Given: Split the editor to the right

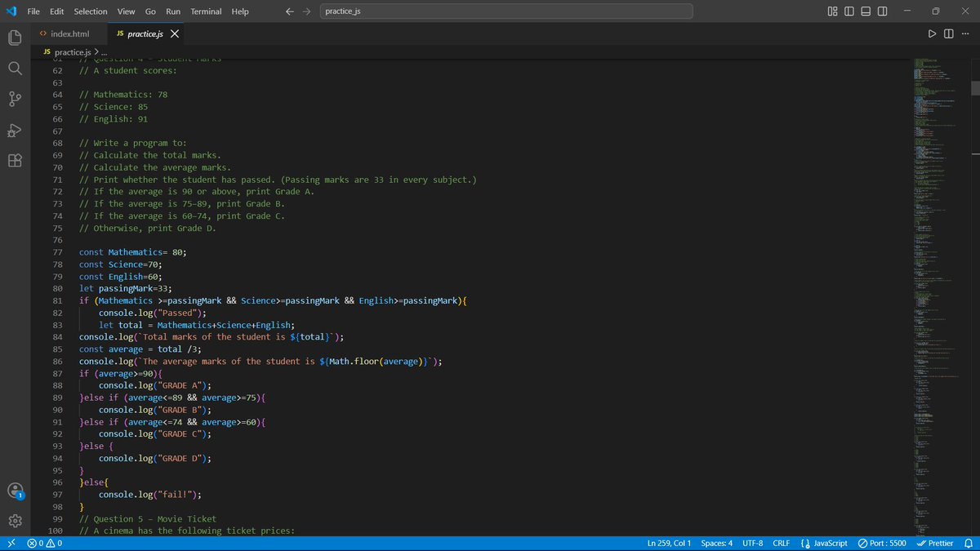Looking at the screenshot, I should click(x=948, y=34).
